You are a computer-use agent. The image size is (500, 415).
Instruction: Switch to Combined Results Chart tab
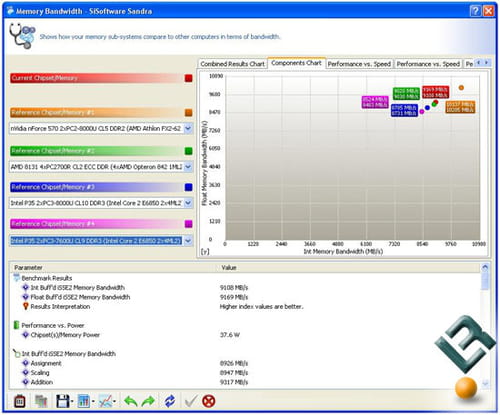coord(233,64)
